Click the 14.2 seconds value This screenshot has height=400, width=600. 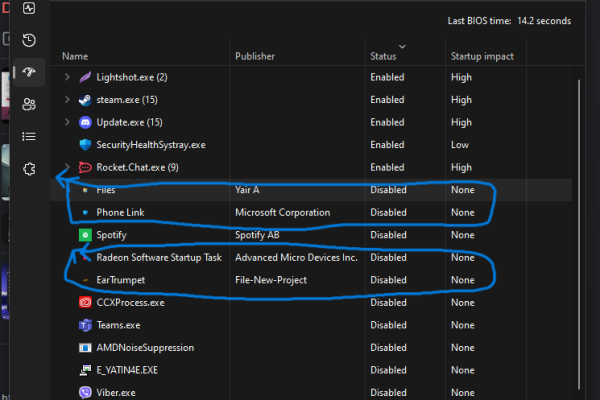544,21
